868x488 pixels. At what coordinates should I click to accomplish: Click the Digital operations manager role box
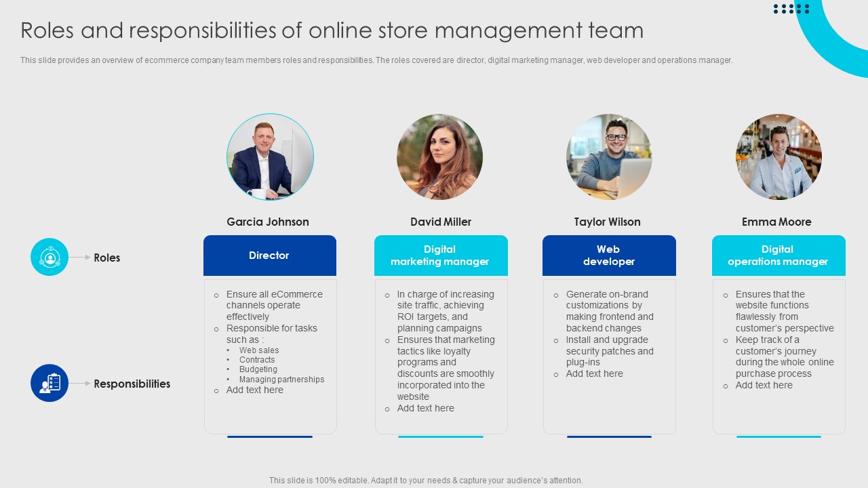tap(778, 256)
